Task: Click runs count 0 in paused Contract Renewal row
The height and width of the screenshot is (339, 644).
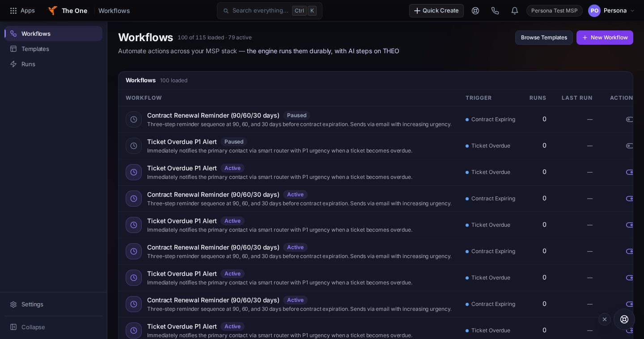Action: pyautogui.click(x=544, y=119)
